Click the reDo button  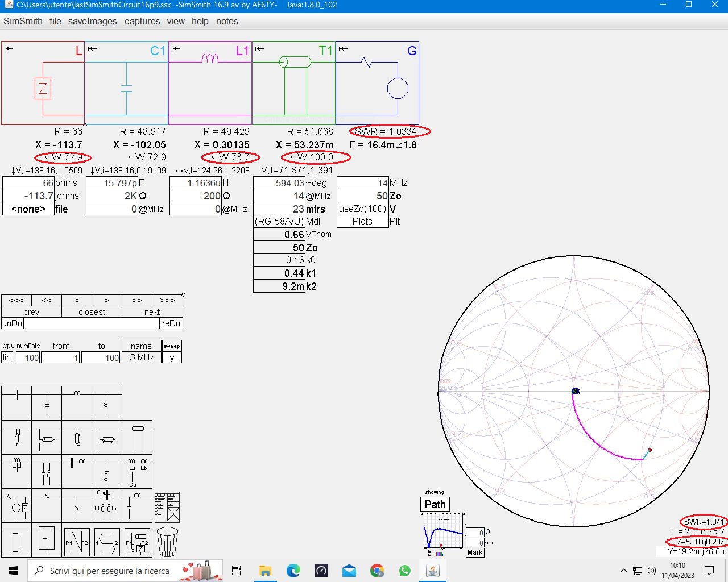[171, 323]
